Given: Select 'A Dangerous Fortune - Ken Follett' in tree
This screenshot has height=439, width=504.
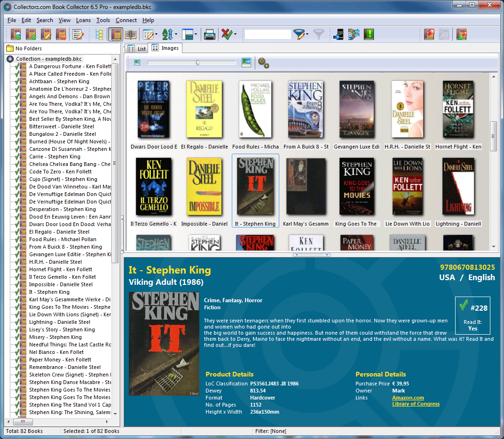Looking at the screenshot, I should [x=70, y=66].
